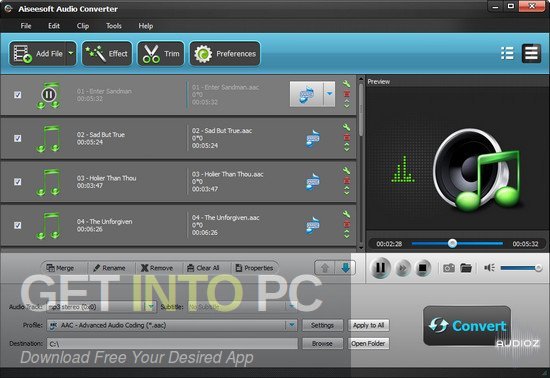Screen dimensions: 550x378
Task: Mute audio with the speaker icon
Action: point(489,268)
